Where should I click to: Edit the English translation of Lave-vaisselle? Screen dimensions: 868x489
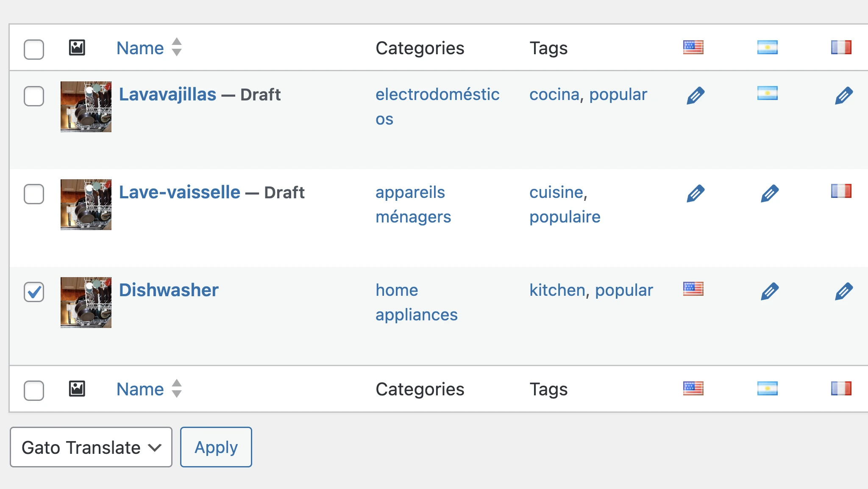(695, 193)
